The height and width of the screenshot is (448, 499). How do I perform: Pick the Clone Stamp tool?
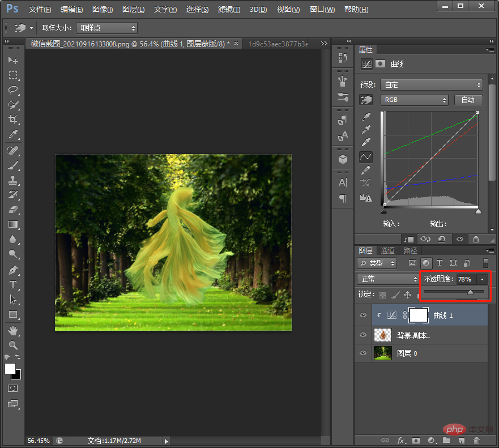[x=13, y=180]
